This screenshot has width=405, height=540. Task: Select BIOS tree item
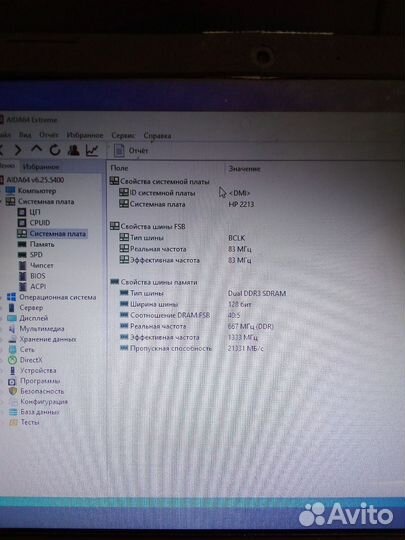pyautogui.click(x=38, y=276)
